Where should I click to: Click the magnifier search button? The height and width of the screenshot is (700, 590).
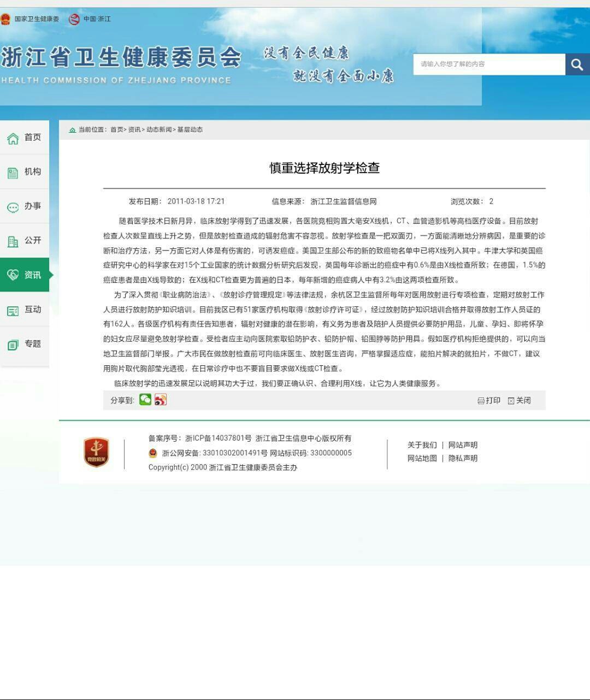[x=577, y=64]
